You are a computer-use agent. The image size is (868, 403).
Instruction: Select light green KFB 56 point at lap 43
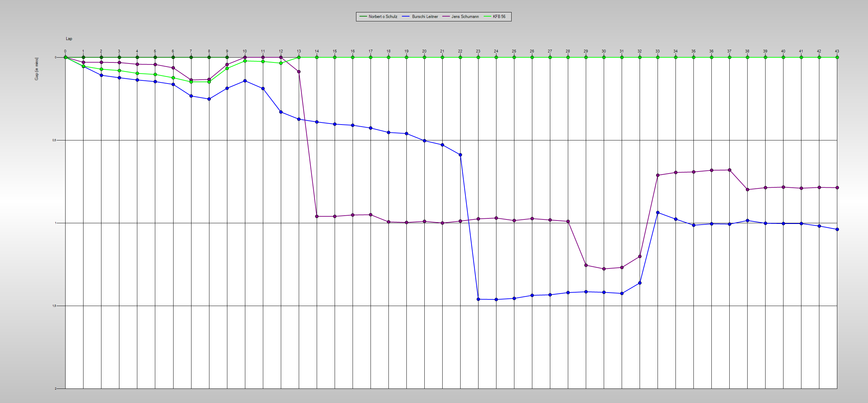[837, 57]
